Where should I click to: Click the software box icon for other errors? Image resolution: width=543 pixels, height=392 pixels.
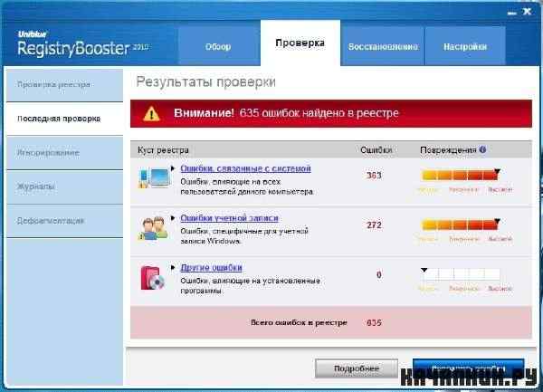(x=152, y=278)
